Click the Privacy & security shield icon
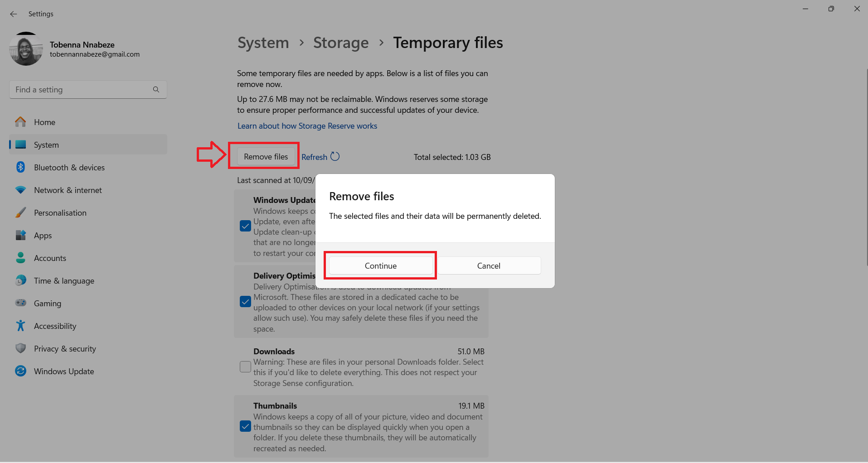 (20, 348)
